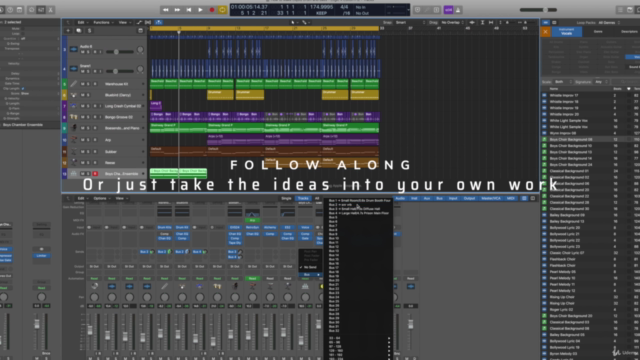
Task: Toggle the Metronome click button
Action: (x=458, y=10)
